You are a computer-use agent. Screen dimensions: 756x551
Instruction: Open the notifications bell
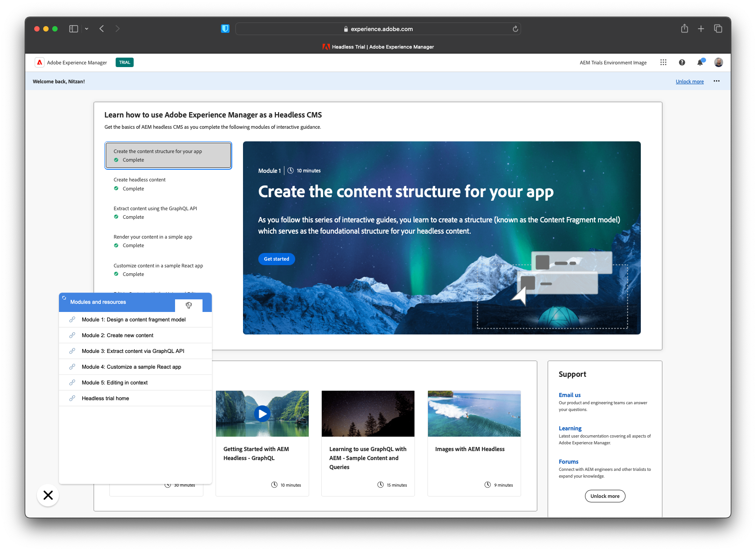(x=700, y=62)
